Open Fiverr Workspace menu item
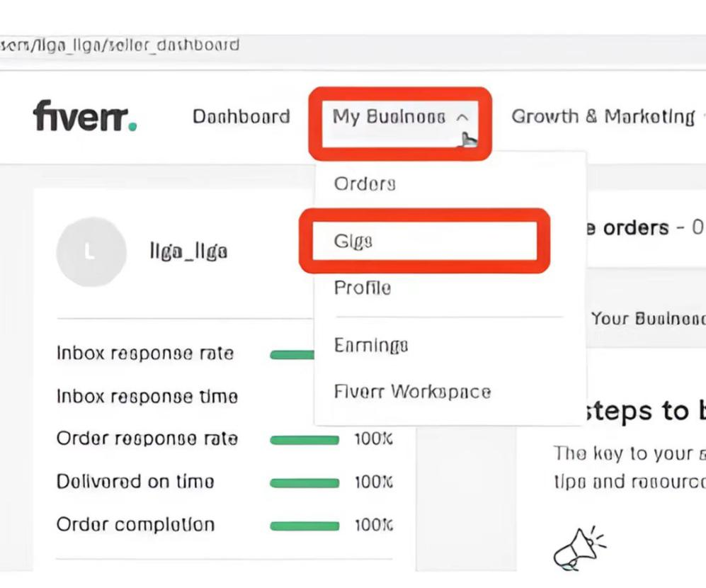 412,392
